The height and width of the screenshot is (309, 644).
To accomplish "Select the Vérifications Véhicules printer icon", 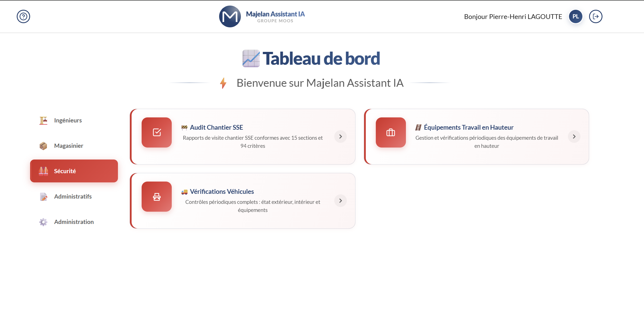I will point(157,197).
